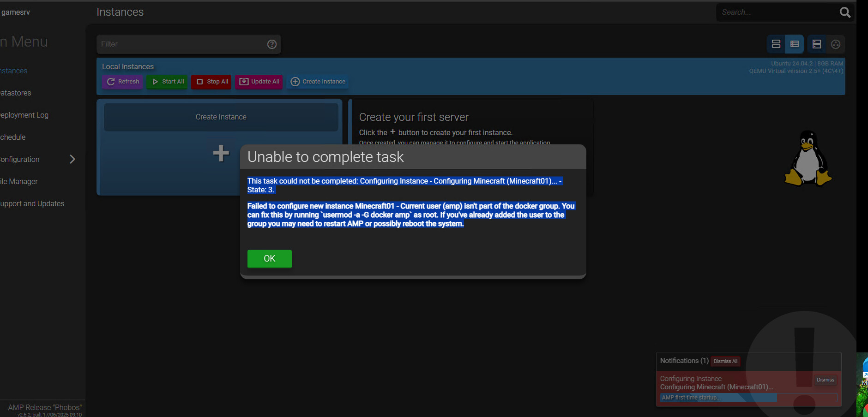Click the 'Configuring Minecraft (Minecraft01)...' notification text
Screen dimensions: 868x417
coord(717,387)
